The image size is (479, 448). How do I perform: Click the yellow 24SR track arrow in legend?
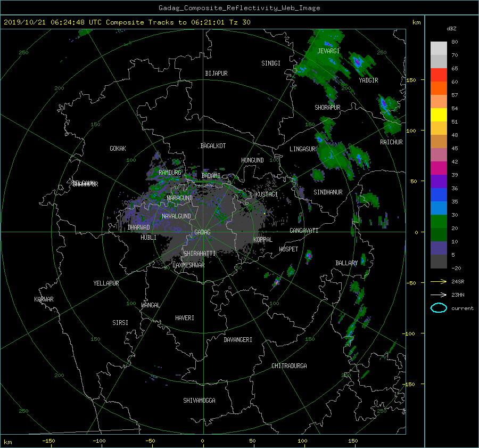coord(439,281)
